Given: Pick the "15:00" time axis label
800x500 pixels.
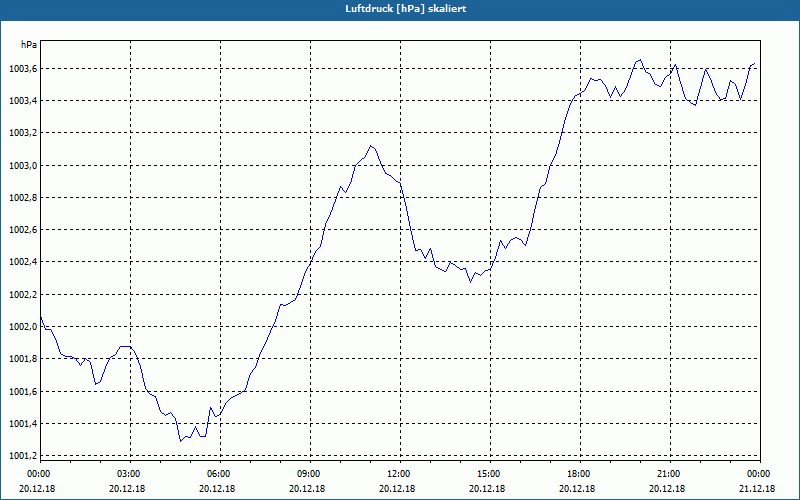Looking at the screenshot, I should 488,474.
